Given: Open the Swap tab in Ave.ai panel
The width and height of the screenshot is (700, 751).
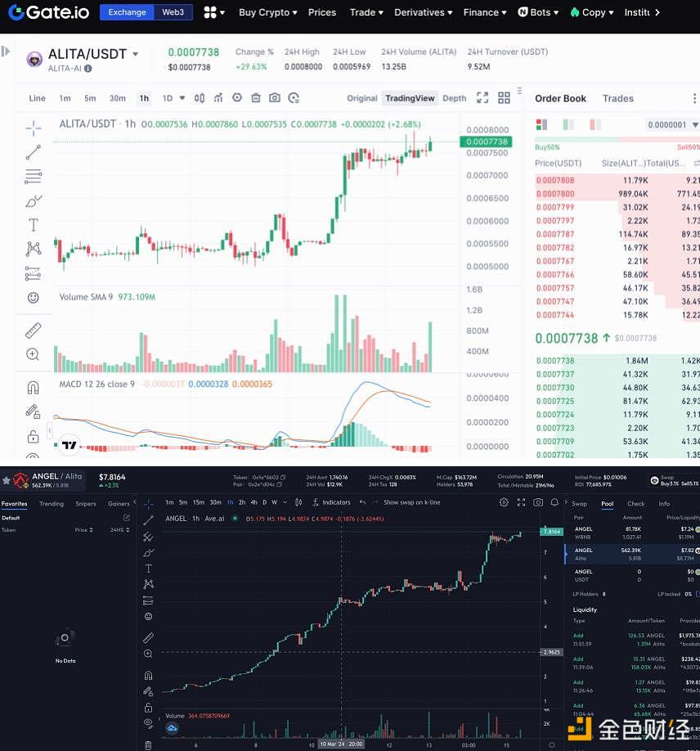Looking at the screenshot, I should (x=579, y=504).
